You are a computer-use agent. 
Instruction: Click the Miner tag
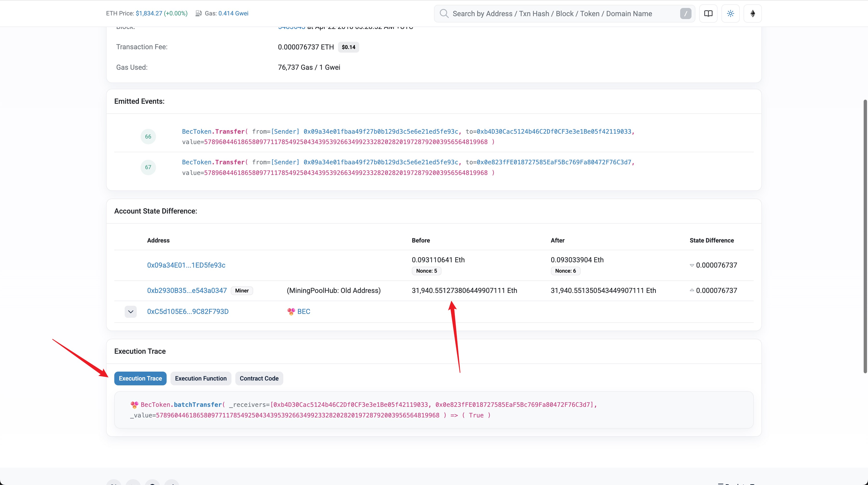click(x=242, y=291)
